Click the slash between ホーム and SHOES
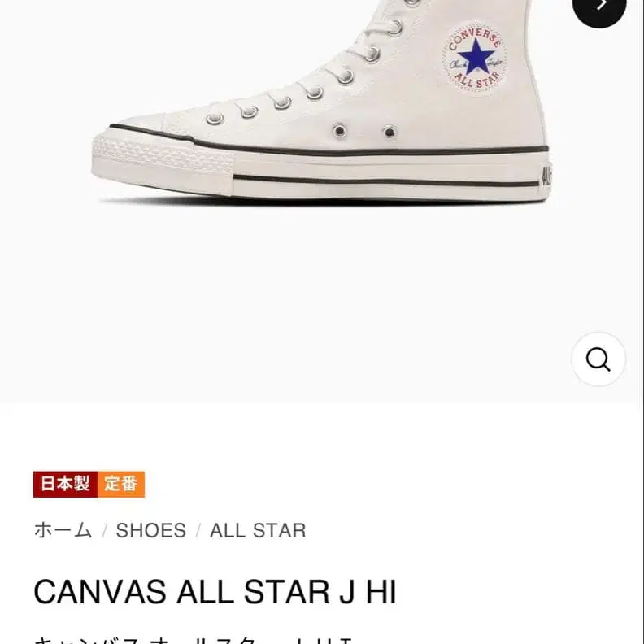Viewport: 644px width, 644px height. pyautogui.click(x=104, y=531)
